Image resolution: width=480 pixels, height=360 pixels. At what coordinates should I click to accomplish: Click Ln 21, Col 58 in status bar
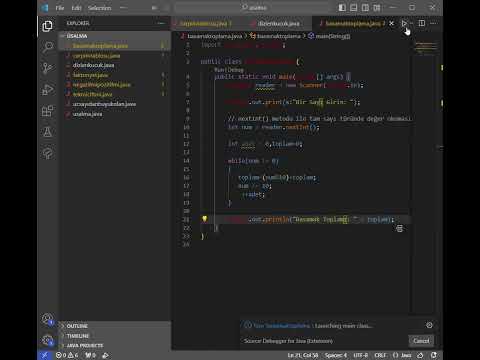coord(303,355)
